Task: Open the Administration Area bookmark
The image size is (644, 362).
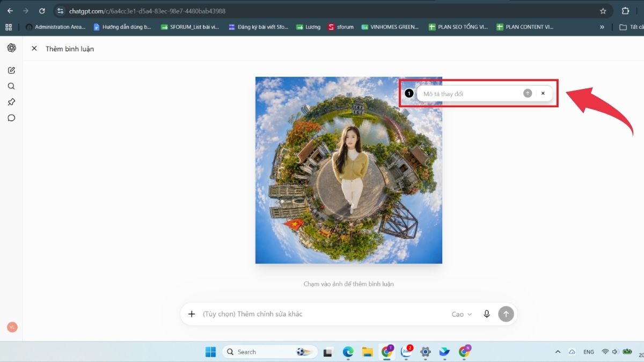Action: click(55, 27)
